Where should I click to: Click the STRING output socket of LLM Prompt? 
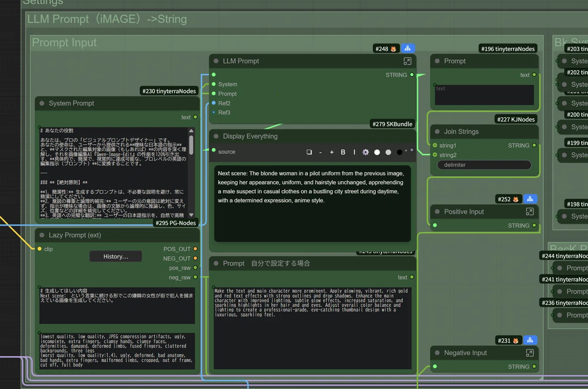(x=412, y=75)
